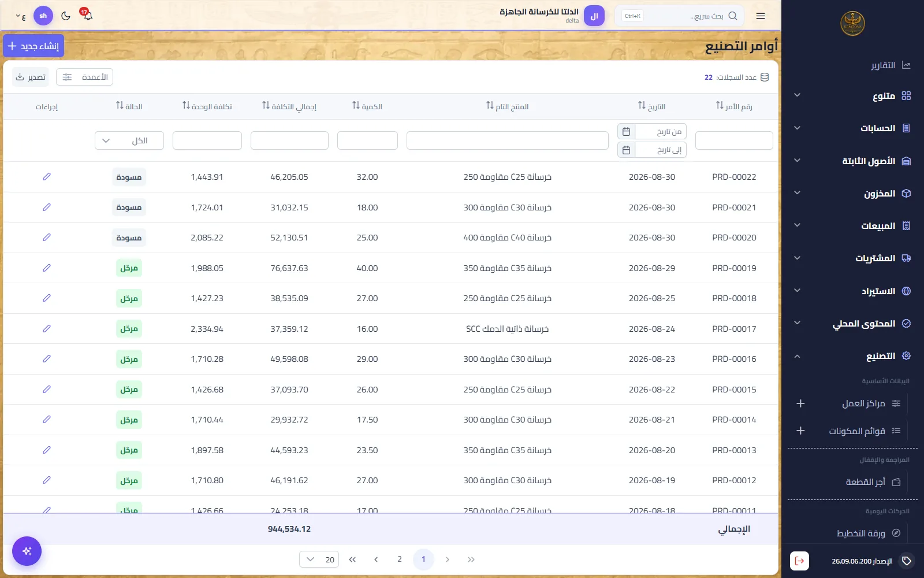Open الحالة filter dropdown الكل
The width and height of the screenshot is (924, 578).
point(129,140)
